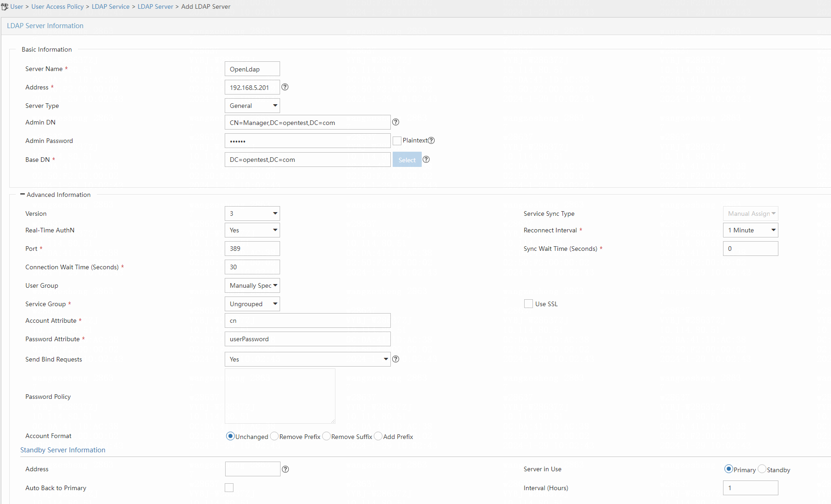The height and width of the screenshot is (504, 831).
Task: Go to User Access Policy breadcrumb
Action: coord(58,6)
